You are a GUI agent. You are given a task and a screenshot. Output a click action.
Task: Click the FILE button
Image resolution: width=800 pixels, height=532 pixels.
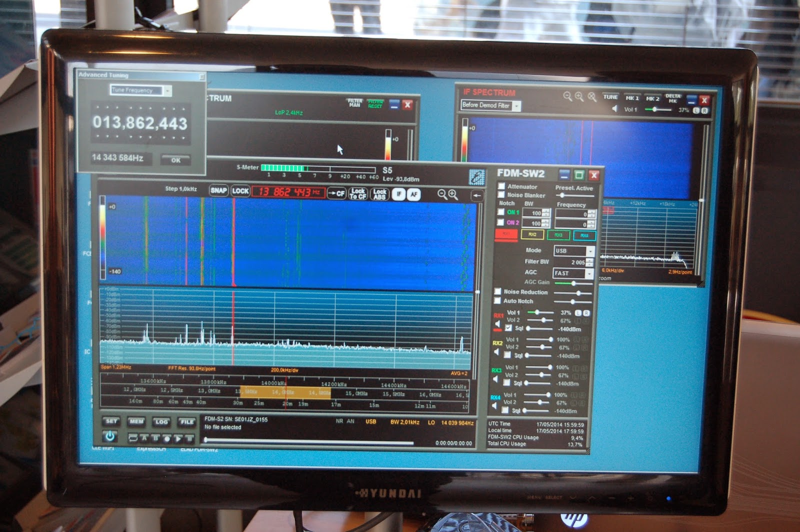[186, 422]
